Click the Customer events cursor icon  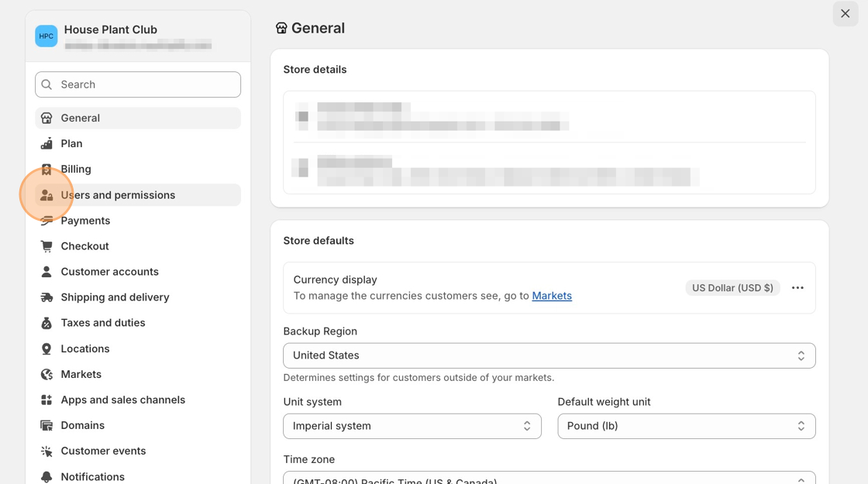[46, 451]
